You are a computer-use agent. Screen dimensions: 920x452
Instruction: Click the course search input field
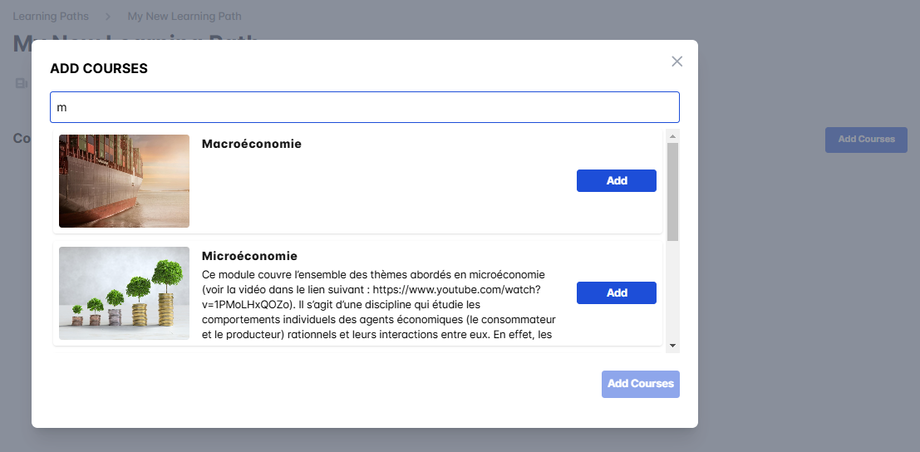pyautogui.click(x=364, y=107)
